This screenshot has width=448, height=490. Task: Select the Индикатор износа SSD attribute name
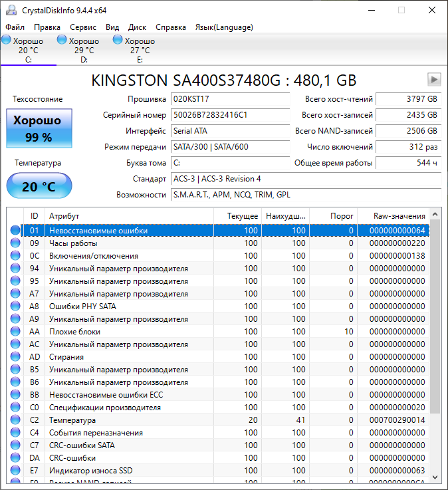tap(90, 470)
